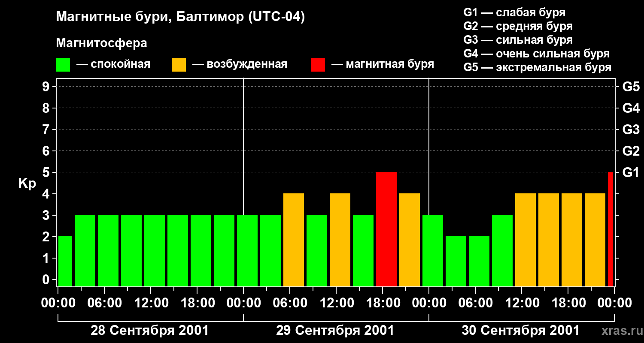Screen dimensions: 644x343
Task: Select the first short green bar on 28 September
Action: pos(65,261)
